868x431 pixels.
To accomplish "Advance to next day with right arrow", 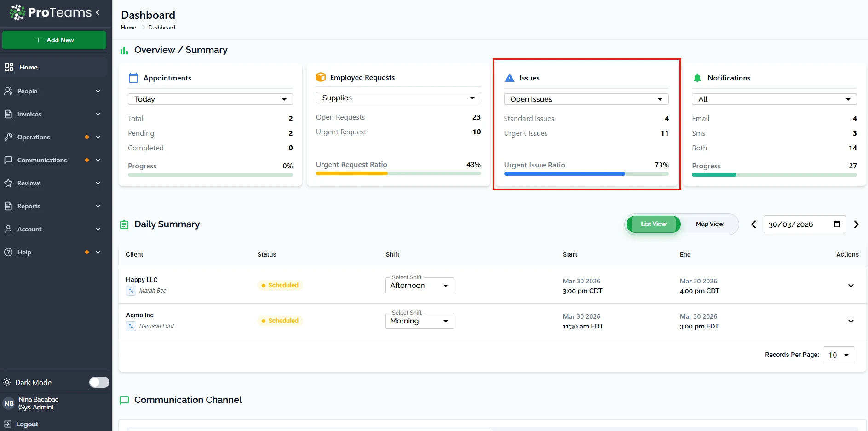I will [x=856, y=224].
